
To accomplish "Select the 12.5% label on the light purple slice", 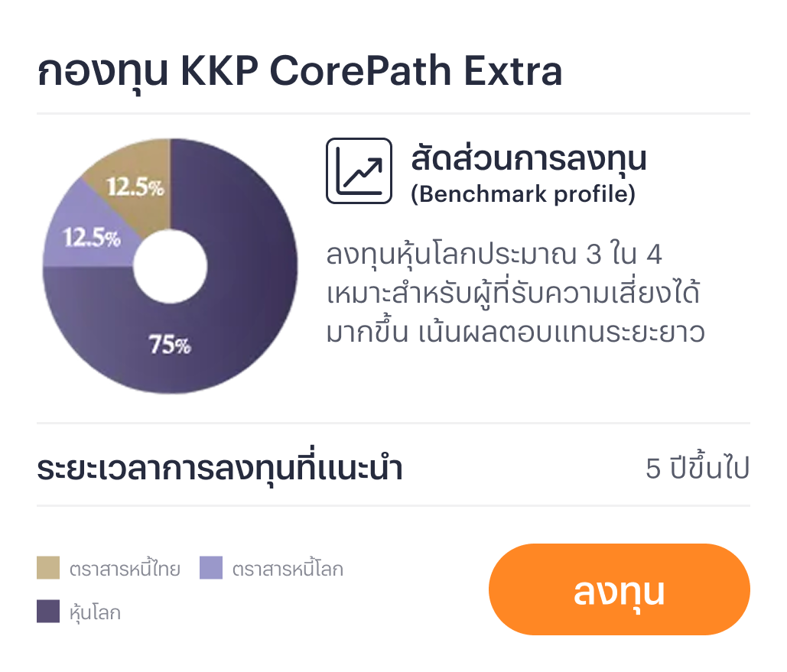I will point(91,239).
